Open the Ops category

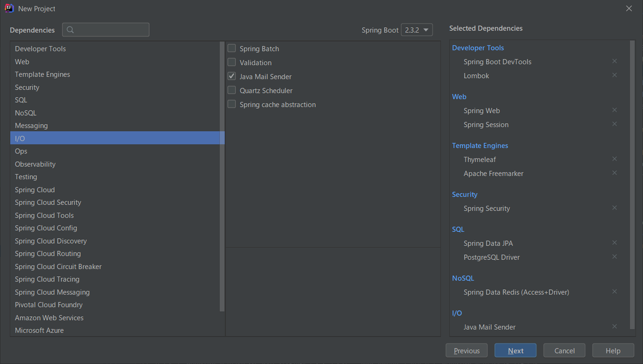tap(115, 151)
